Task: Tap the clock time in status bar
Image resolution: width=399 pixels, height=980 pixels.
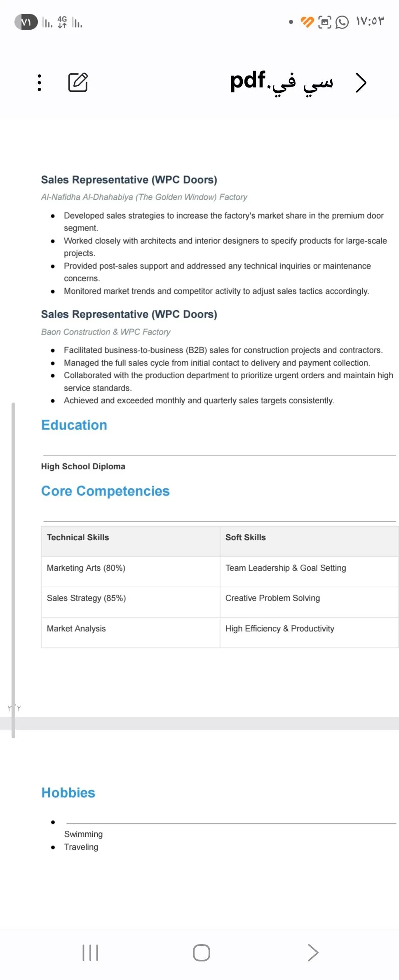Action: (x=370, y=21)
